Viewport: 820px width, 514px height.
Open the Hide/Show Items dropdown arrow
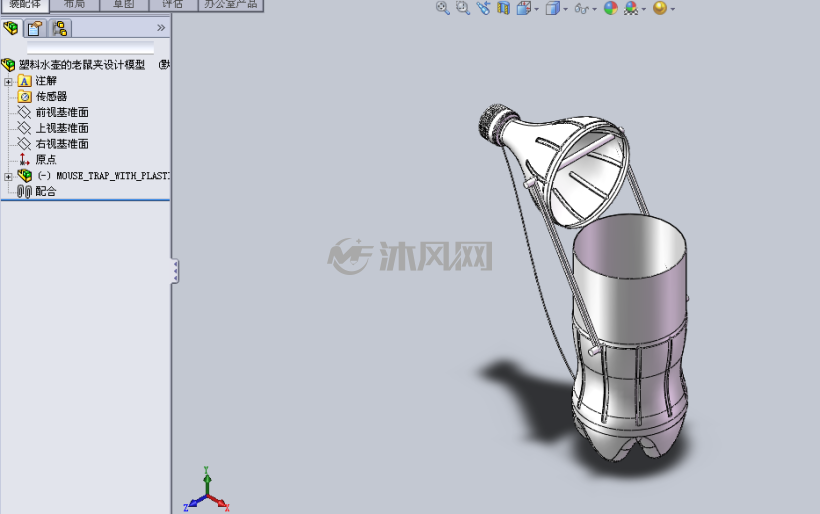[595, 9]
